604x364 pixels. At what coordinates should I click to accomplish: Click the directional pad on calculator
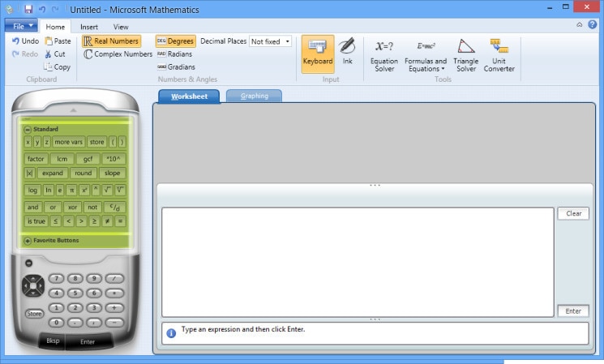33,285
